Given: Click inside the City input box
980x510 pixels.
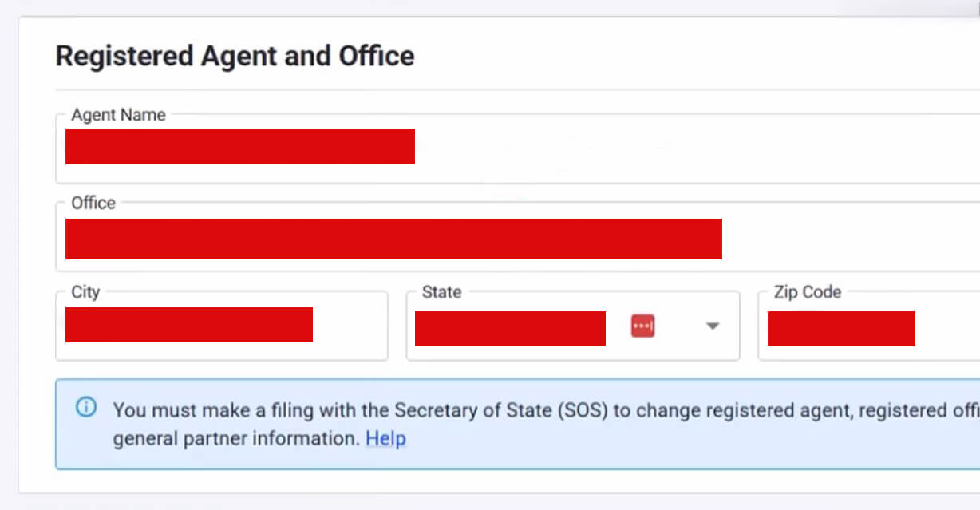Looking at the screenshot, I should (188, 324).
